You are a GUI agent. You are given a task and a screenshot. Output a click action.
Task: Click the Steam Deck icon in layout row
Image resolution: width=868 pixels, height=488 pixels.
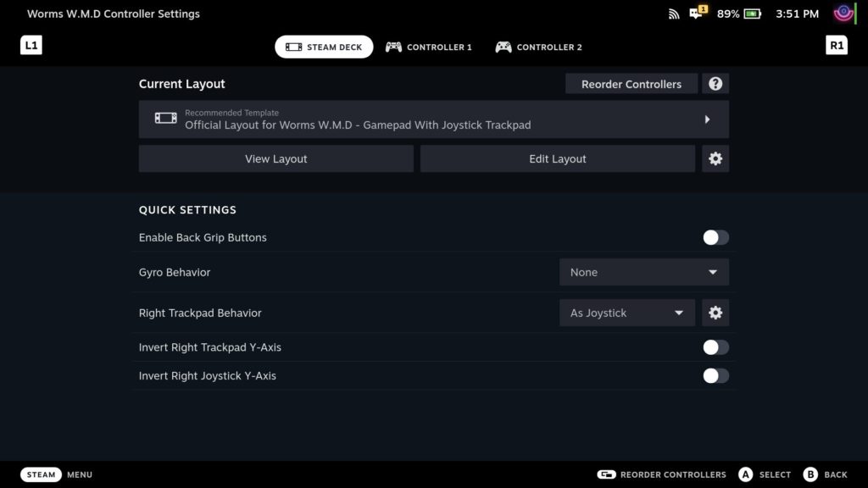(x=165, y=118)
